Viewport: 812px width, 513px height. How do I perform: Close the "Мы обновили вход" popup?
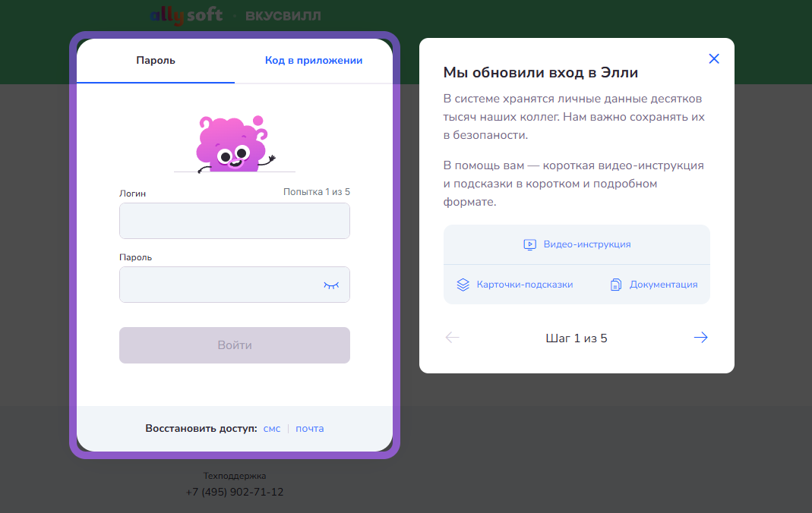[713, 58]
